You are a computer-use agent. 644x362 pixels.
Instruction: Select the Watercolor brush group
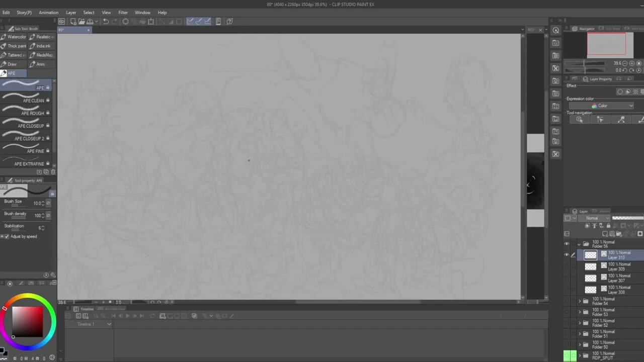(14, 37)
